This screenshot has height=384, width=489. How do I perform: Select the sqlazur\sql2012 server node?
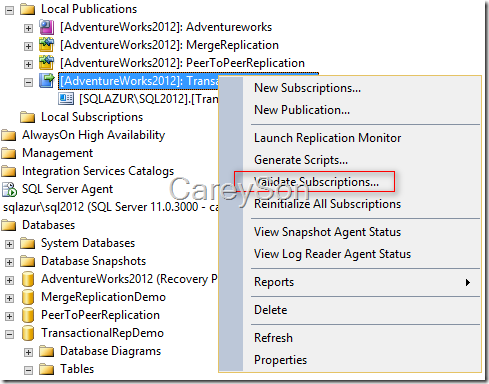pyautogui.click(x=110, y=207)
